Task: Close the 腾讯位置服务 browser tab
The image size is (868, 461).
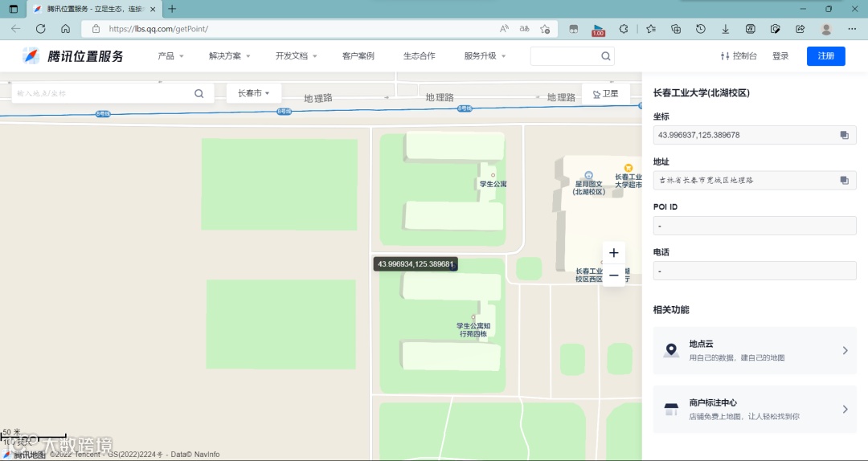Action: point(154,9)
